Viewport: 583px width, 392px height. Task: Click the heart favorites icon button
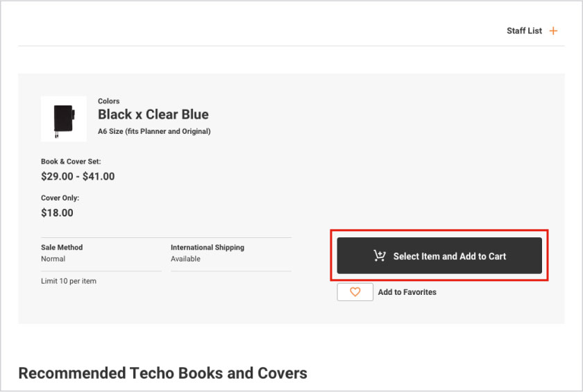coord(355,292)
